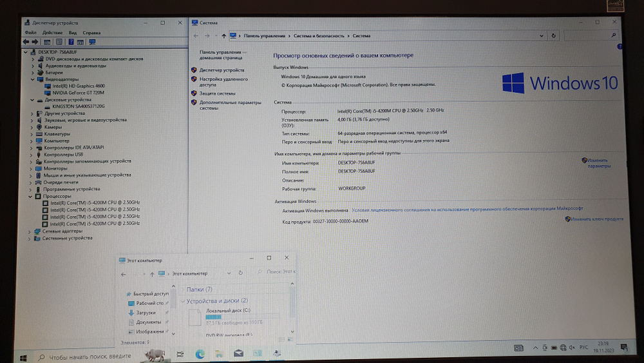Expand the Клавиатуры node
644x363 pixels.
[31, 134]
